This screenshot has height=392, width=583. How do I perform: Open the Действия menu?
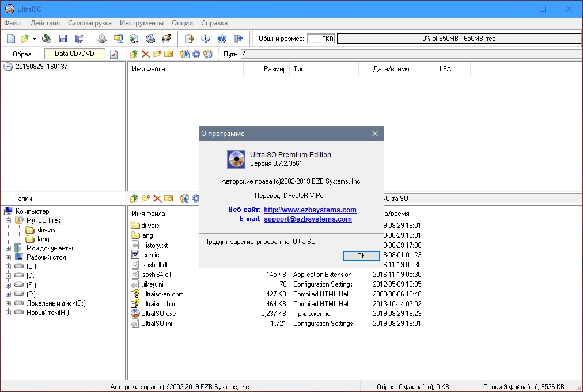click(45, 23)
